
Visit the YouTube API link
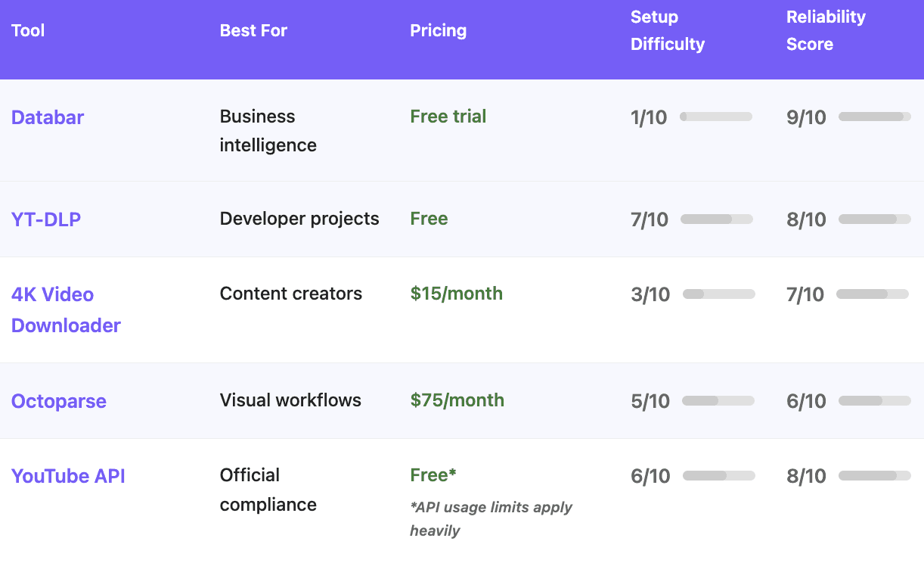(68, 476)
